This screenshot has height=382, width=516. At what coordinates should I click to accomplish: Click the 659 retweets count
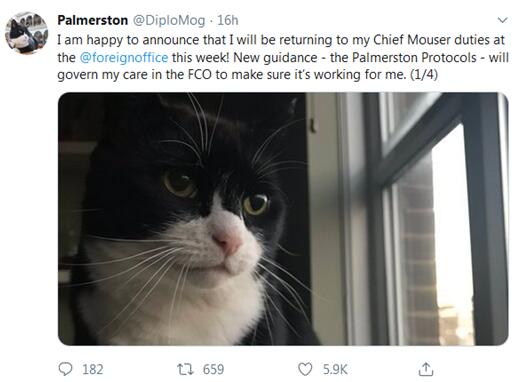point(213,369)
